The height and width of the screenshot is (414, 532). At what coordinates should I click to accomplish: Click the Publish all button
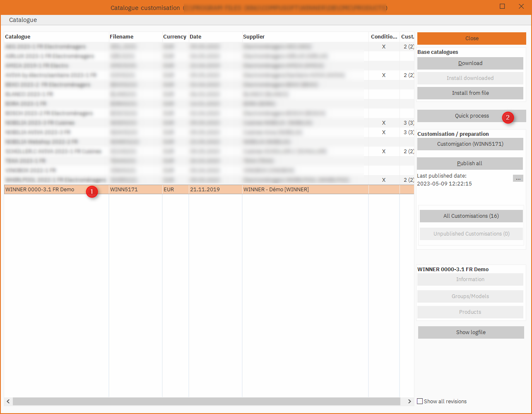coord(469,164)
